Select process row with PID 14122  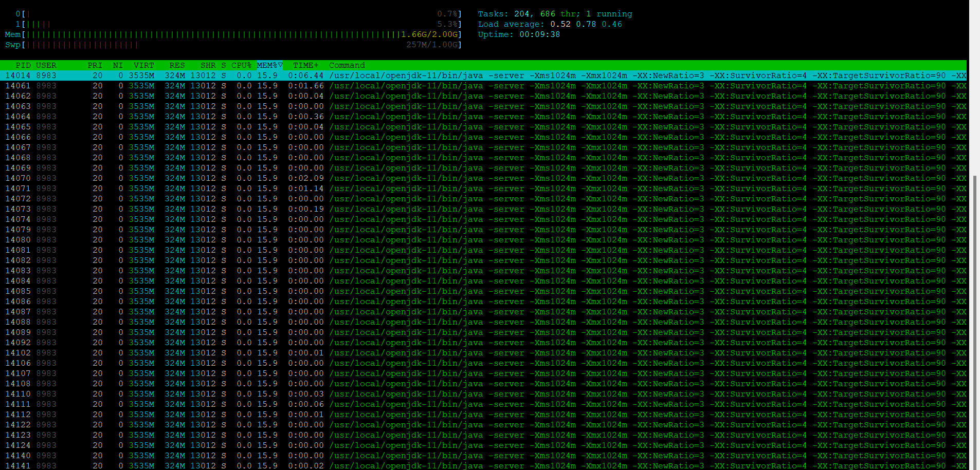[483, 425]
